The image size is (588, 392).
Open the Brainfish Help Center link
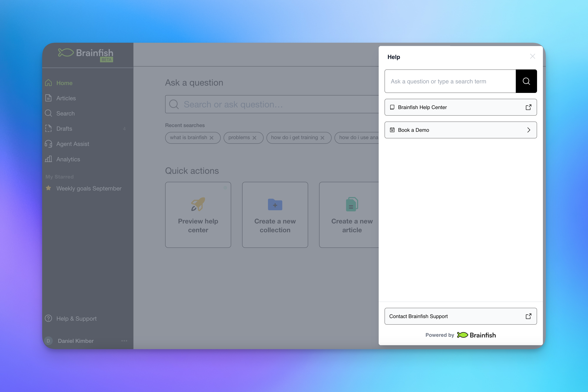coord(461,107)
